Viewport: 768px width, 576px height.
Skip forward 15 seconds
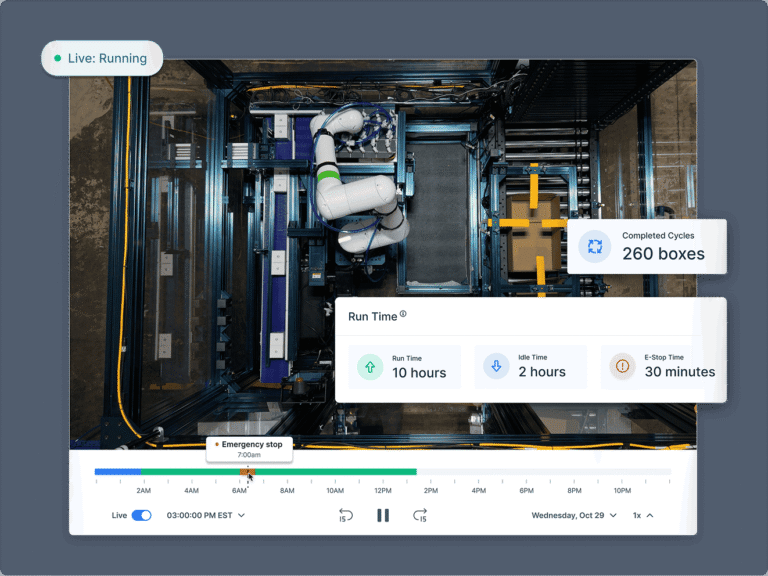[420, 515]
